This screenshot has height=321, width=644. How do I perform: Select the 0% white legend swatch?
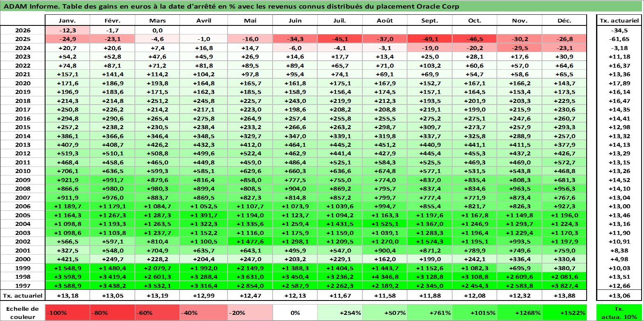[x=295, y=312]
